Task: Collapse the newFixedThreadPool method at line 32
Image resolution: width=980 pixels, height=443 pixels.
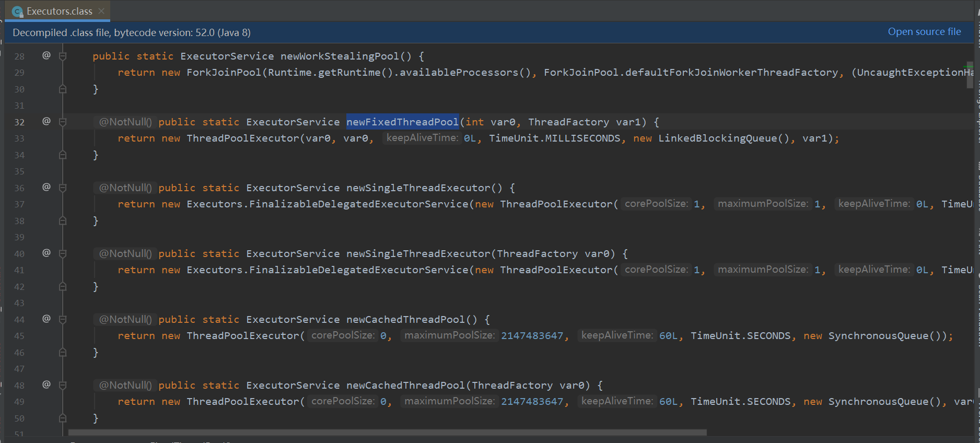Action: (63, 122)
